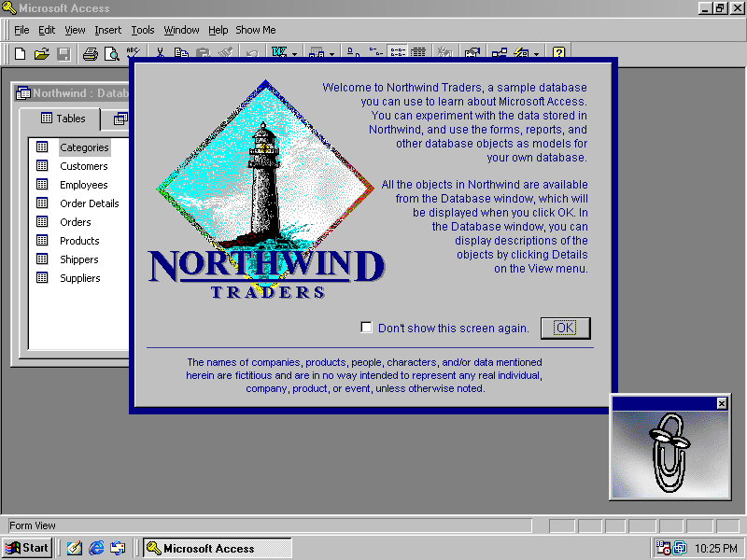Restore the Microsoft Access window size
The width and height of the screenshot is (747, 560).
720,8
